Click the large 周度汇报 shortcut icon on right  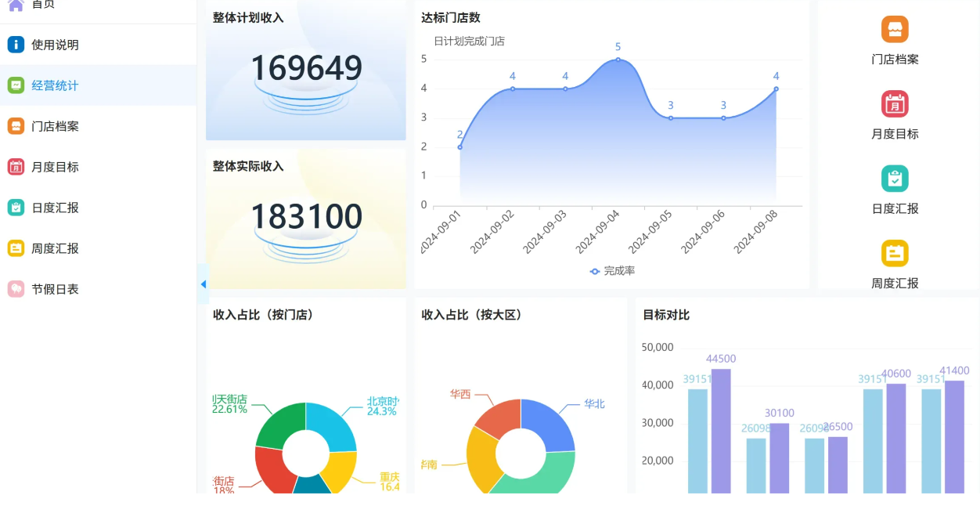click(x=895, y=253)
